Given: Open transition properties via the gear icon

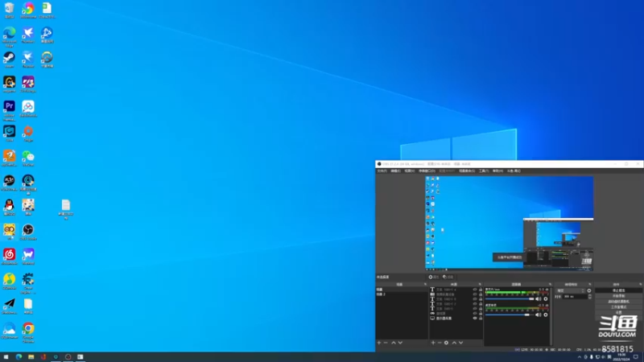Looking at the screenshot, I should tap(589, 290).
